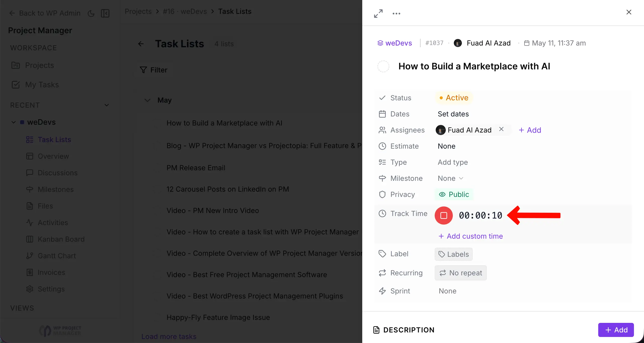Open Video - Best WordPress Project Management Plugins task
The image size is (644, 343).
[255, 296]
